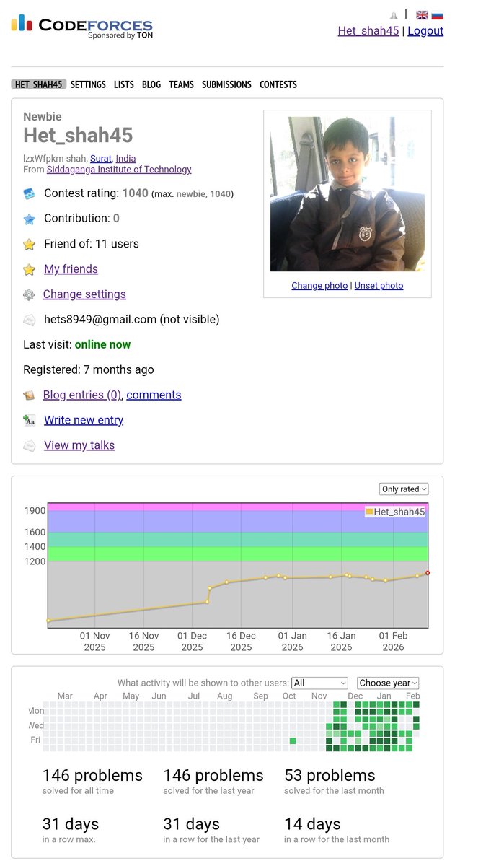This screenshot has height=866, width=504.
Task: Click the lone October activity heatmap cell
Action: tap(293, 740)
